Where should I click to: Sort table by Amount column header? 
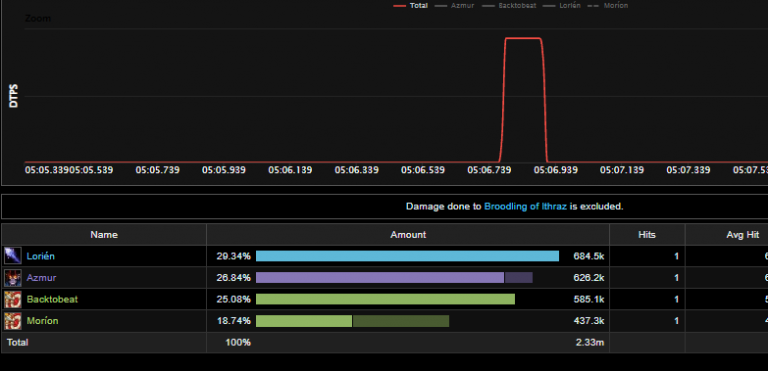pyautogui.click(x=408, y=235)
